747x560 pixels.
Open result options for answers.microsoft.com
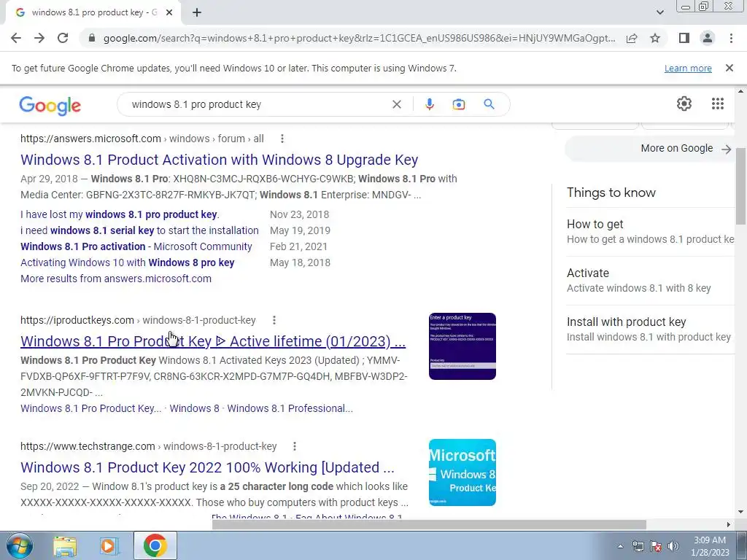pos(282,139)
